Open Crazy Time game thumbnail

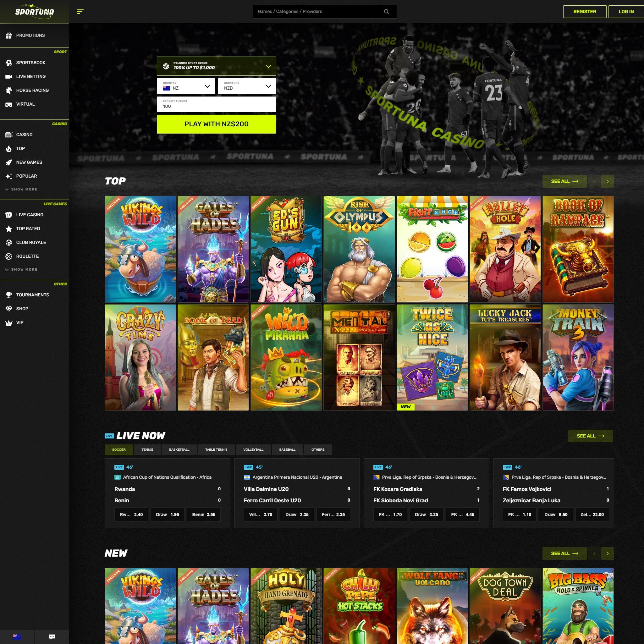click(140, 357)
